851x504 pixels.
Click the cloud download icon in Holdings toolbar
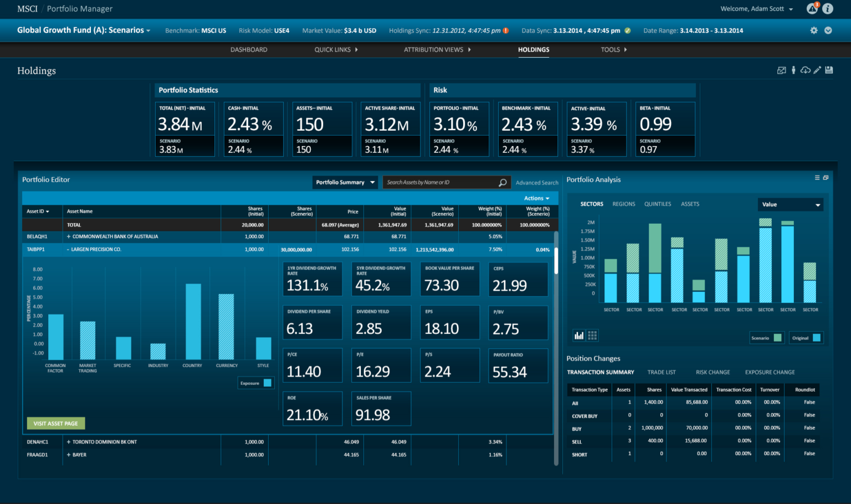[x=806, y=70]
